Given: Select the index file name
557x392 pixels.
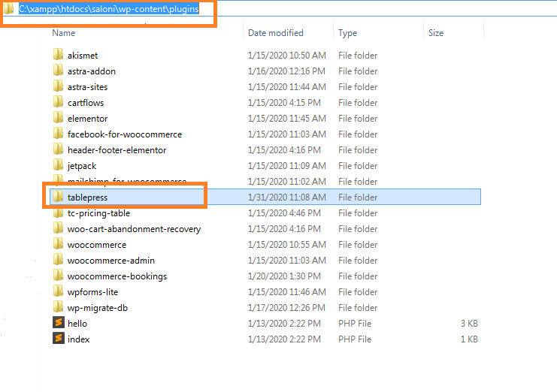Looking at the screenshot, I should click(78, 339).
